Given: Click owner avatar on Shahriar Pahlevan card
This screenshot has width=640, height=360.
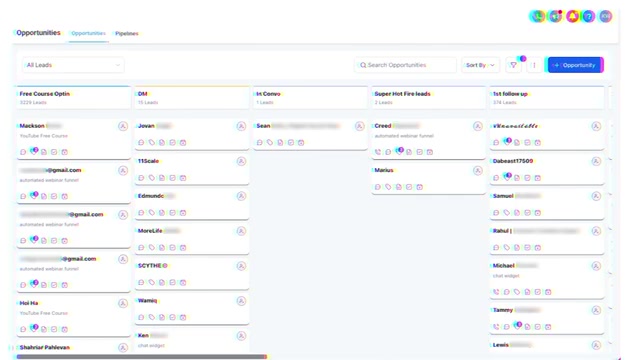Looking at the screenshot, I should (x=123, y=348).
